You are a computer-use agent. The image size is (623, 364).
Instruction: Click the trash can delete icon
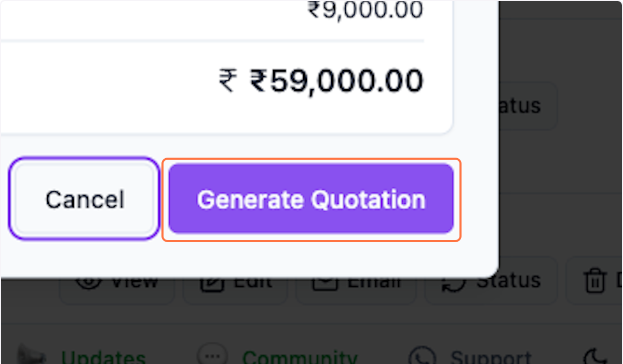tap(594, 282)
